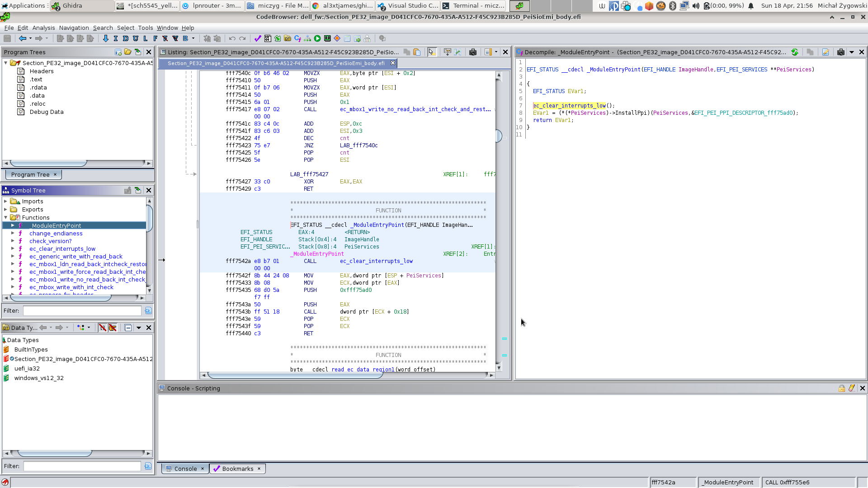Expand the Imports folder node

pyautogui.click(x=6, y=201)
